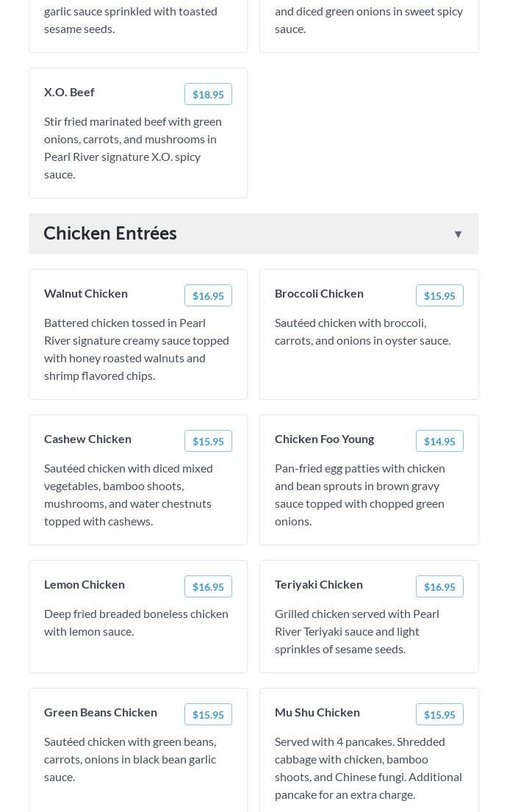Viewport: 507px width, 812px height.
Task: Open the Green Beans Chicken title
Action: coord(101,713)
